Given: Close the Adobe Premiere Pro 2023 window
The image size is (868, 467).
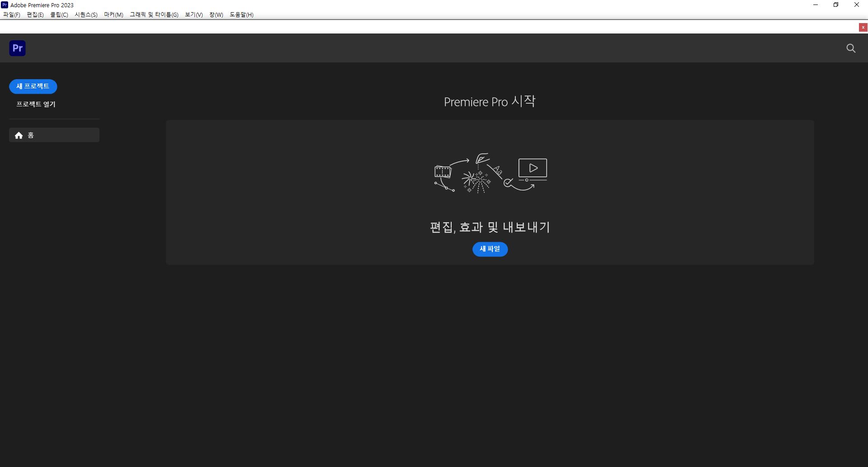Looking at the screenshot, I should pyautogui.click(x=857, y=5).
